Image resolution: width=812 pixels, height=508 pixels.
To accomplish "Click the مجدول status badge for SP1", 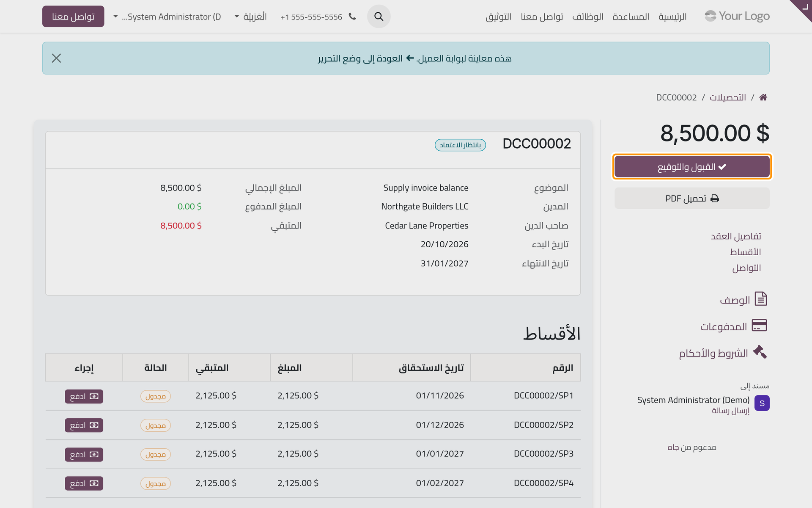I will tap(156, 396).
